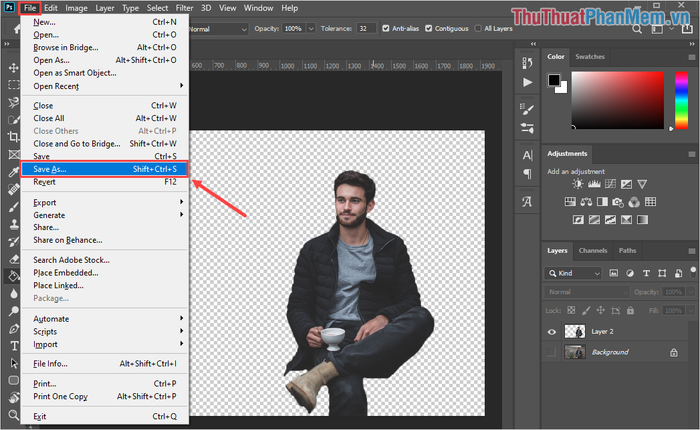Lock all layer attributes padlock
This screenshot has height=430, width=700.
630,310
